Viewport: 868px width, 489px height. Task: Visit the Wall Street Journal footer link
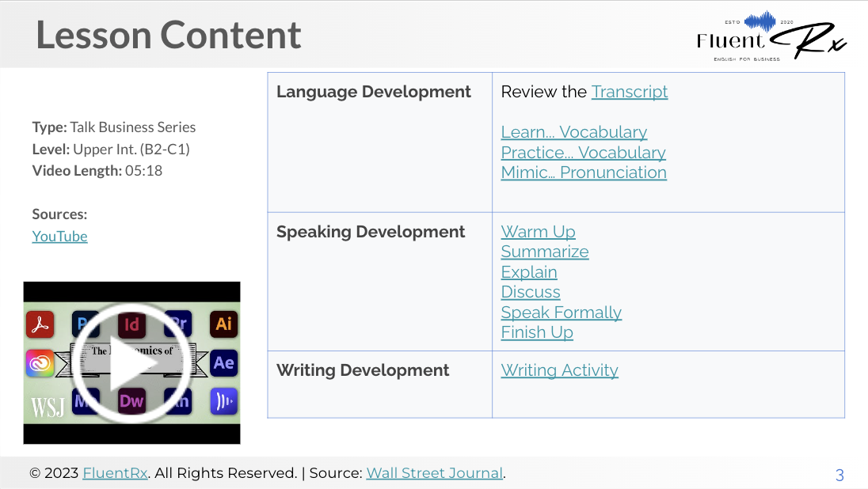coord(434,473)
